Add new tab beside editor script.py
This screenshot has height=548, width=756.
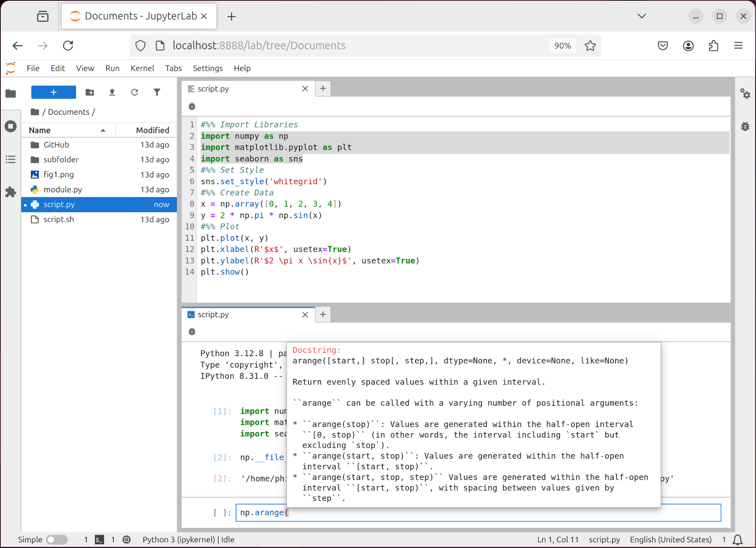click(323, 89)
